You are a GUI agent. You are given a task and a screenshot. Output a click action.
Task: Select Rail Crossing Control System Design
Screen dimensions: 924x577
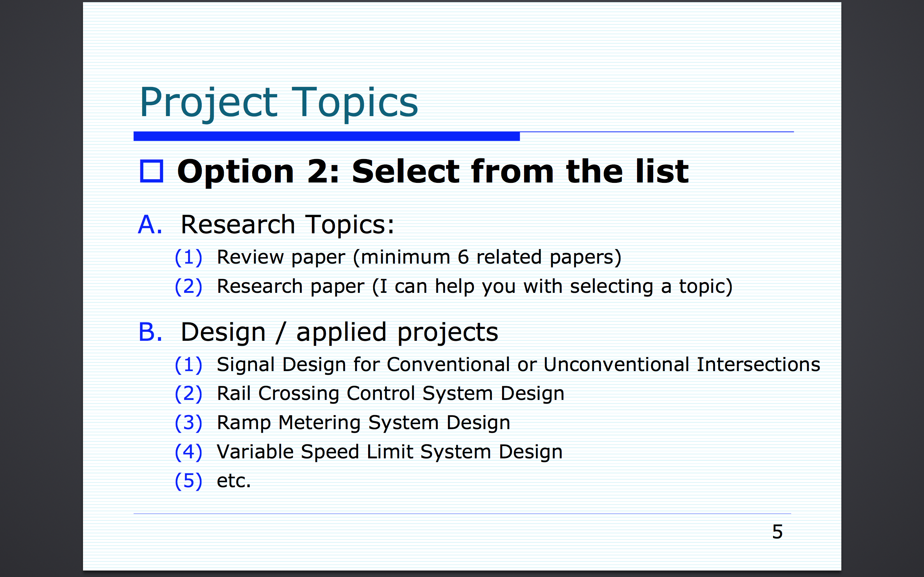(x=391, y=394)
